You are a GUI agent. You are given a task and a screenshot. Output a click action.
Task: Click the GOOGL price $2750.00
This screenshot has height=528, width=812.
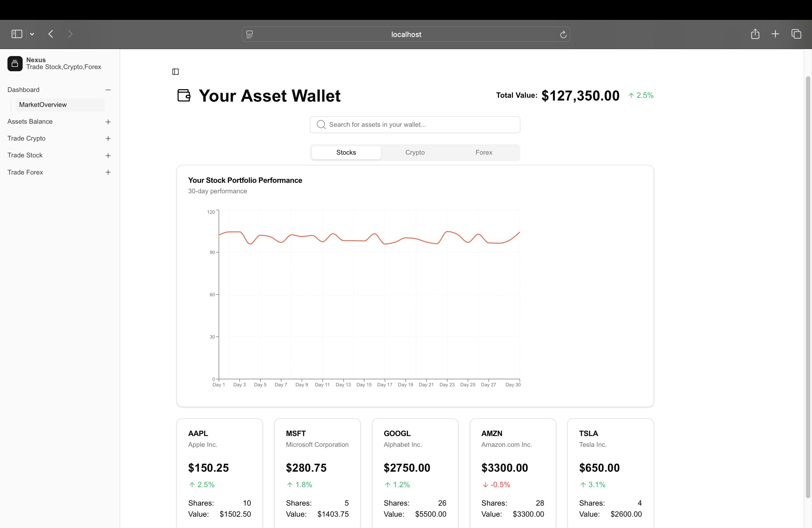(407, 468)
